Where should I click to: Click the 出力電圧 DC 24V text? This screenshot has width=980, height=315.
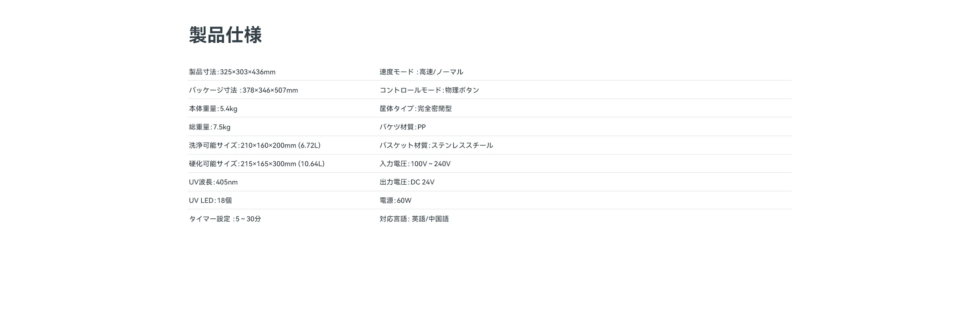click(x=407, y=182)
